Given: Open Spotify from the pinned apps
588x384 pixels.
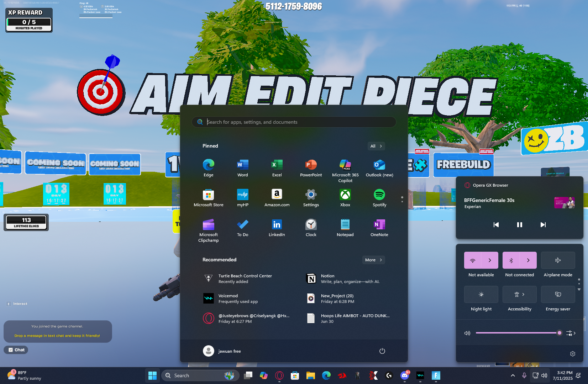Looking at the screenshot, I should 379,198.
